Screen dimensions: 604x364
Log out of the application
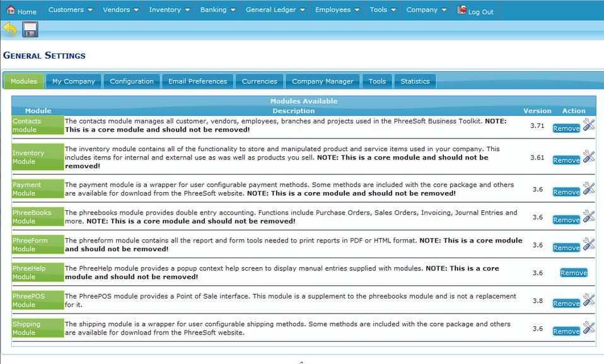coord(475,11)
